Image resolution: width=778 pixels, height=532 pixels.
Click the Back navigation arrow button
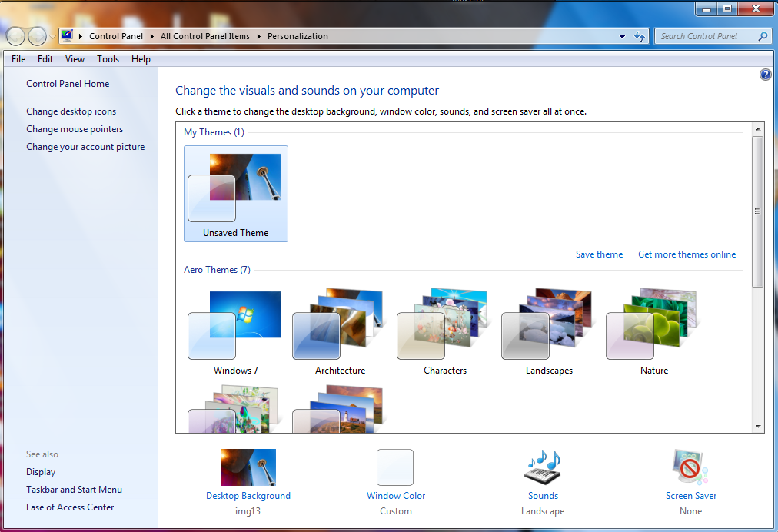tap(15, 36)
